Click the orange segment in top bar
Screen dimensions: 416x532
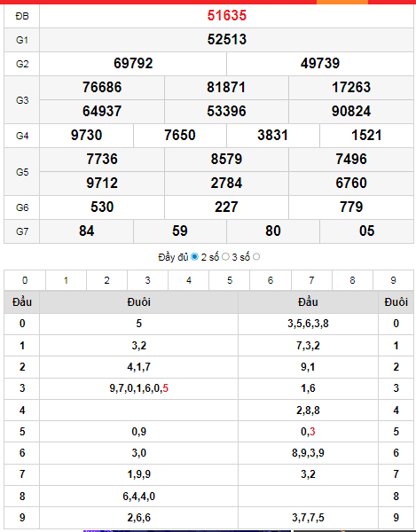(342, 2)
